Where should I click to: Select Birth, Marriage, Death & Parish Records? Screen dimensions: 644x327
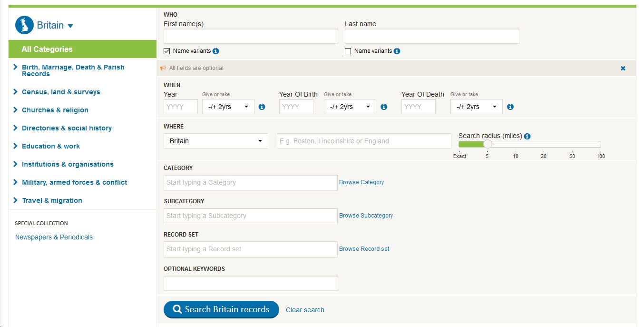point(73,70)
